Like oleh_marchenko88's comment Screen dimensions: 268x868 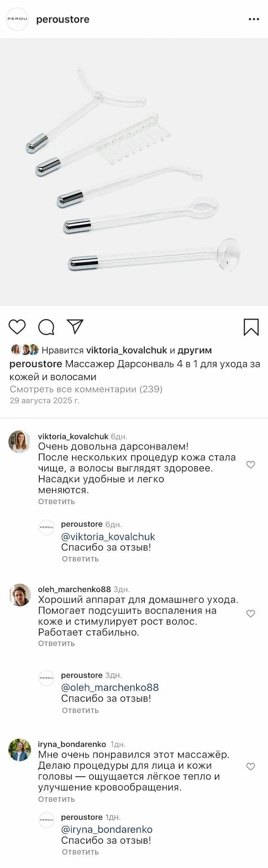250,614
